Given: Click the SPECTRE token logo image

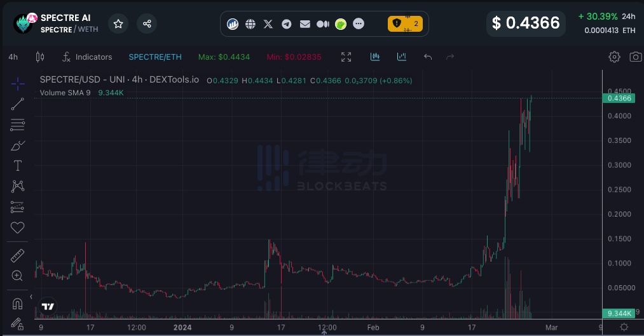Looking at the screenshot, I should click(x=24, y=24).
